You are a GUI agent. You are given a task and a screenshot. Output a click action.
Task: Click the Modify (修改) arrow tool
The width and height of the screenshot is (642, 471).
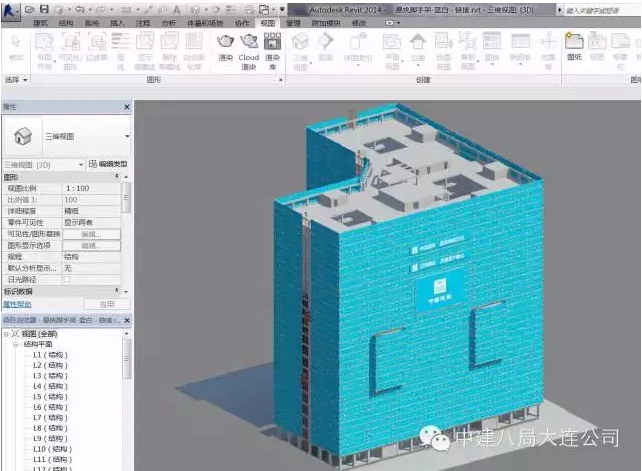pyautogui.click(x=16, y=45)
